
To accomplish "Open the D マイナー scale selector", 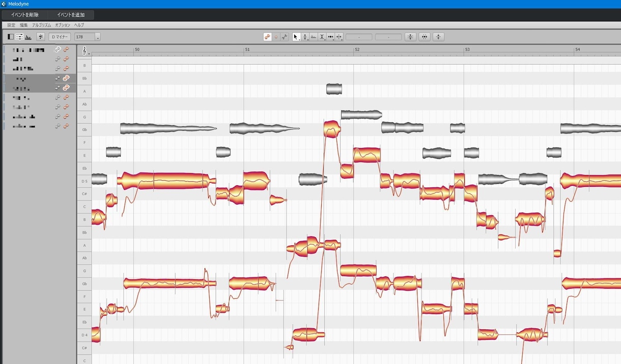I will (60, 37).
